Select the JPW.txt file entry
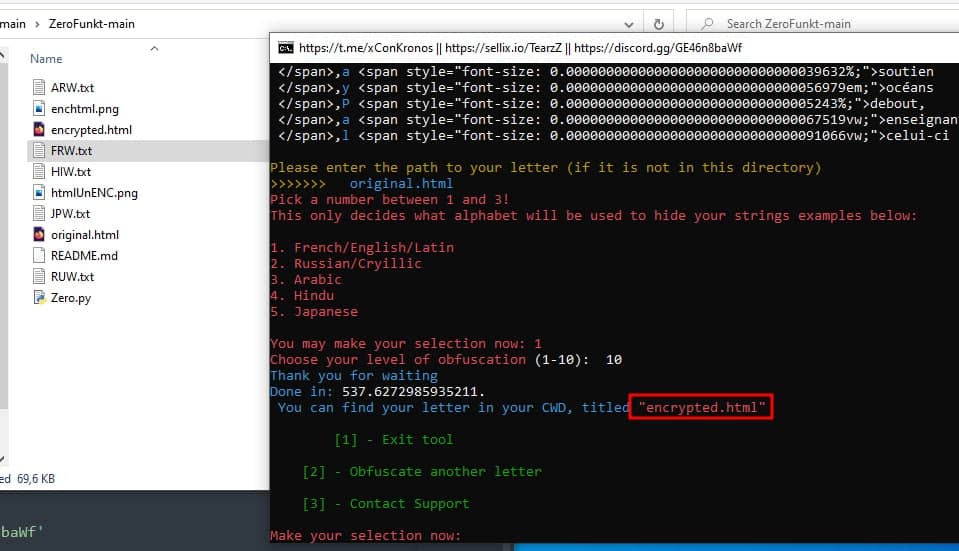Image resolution: width=959 pixels, height=551 pixels. tap(70, 213)
